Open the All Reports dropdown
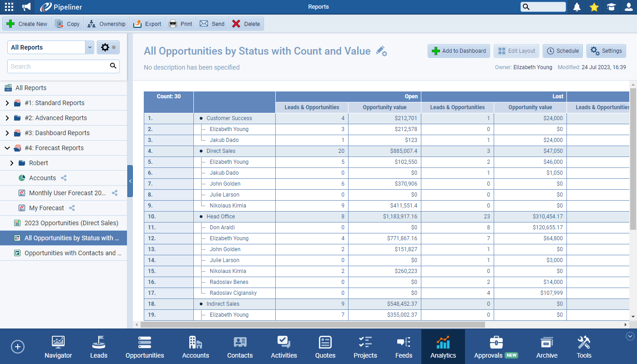The width and height of the screenshot is (637, 364). point(89,47)
